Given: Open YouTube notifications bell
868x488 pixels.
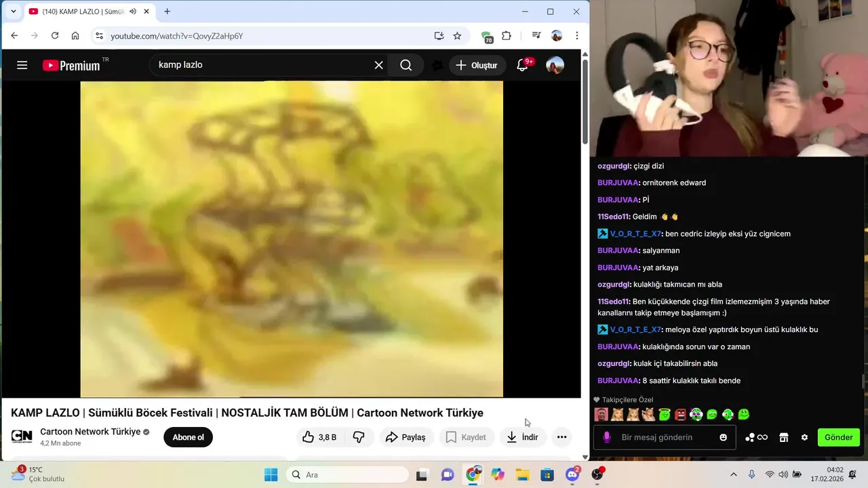Looking at the screenshot, I should click(522, 65).
